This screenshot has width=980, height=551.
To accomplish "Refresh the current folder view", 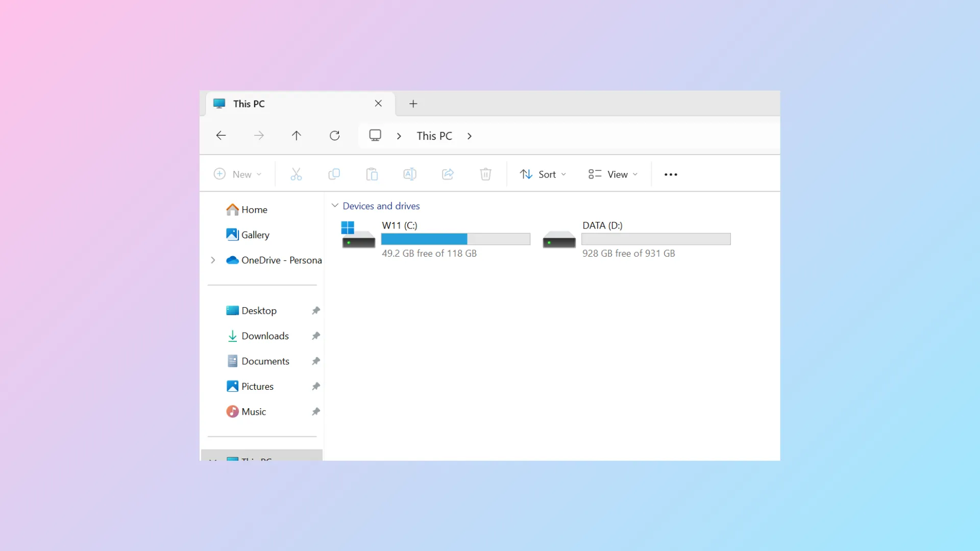I will [334, 135].
